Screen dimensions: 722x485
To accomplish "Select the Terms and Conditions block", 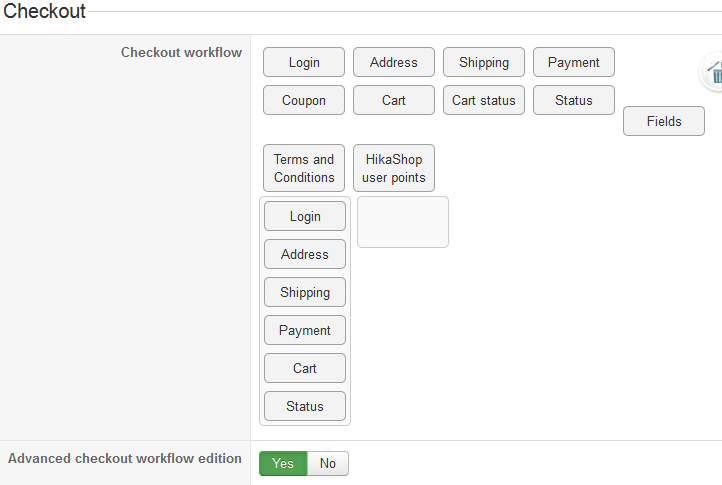I will coord(304,168).
